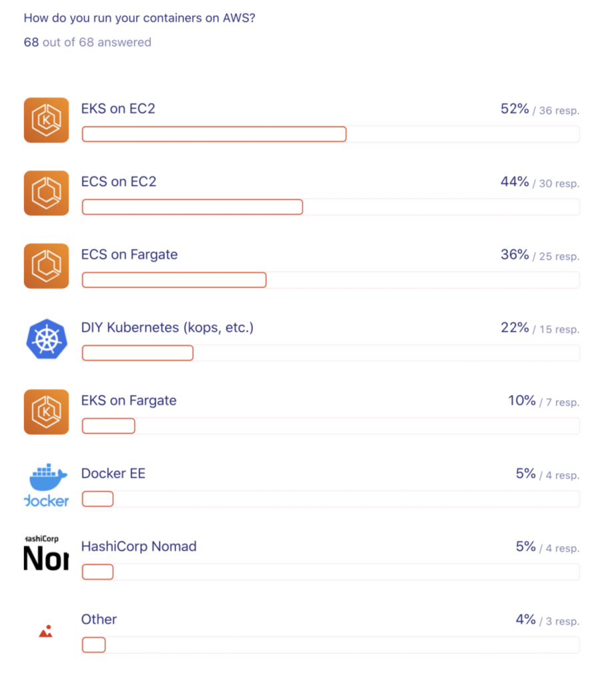
Task: Click the EKS on EC2 orange icon
Action: tap(46, 120)
